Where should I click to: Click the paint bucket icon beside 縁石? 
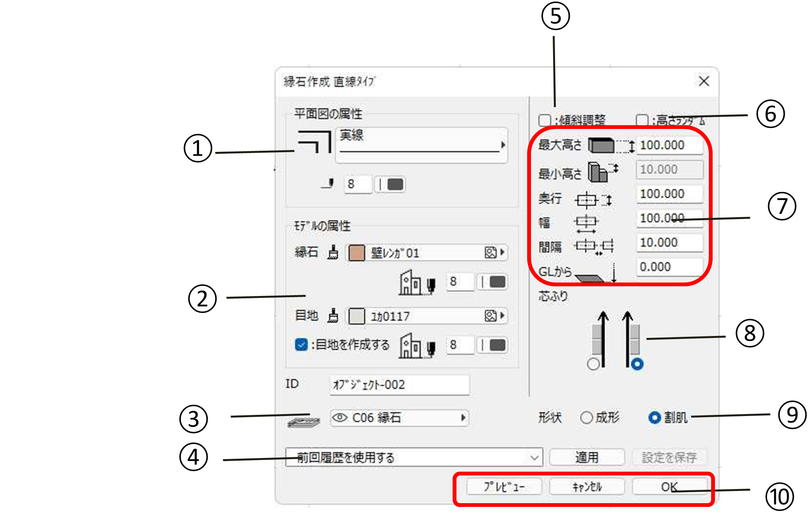333,252
